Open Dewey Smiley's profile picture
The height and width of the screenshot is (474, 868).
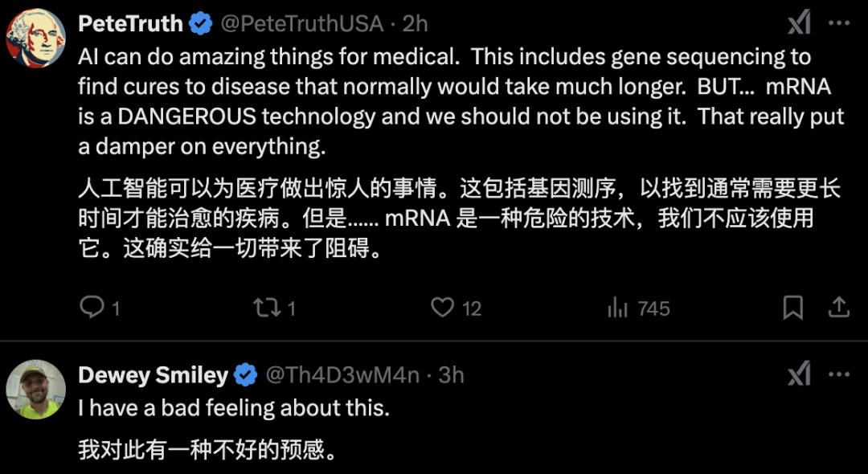tap(35, 389)
